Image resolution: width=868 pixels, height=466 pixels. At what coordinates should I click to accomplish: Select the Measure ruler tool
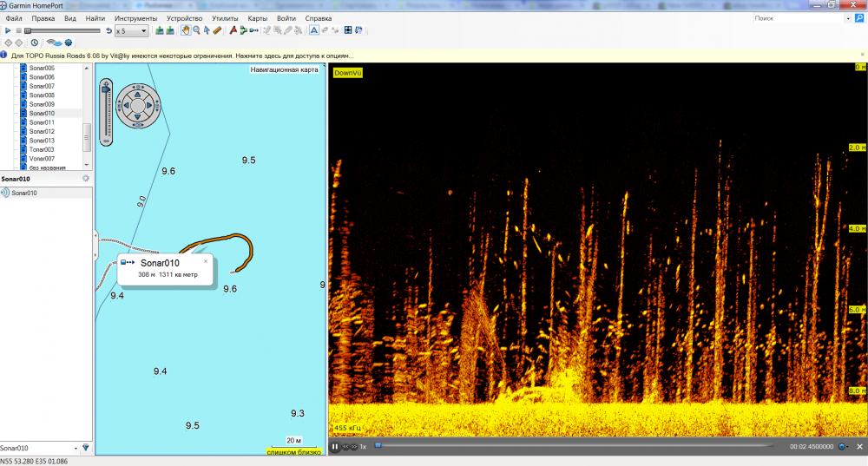tap(217, 30)
